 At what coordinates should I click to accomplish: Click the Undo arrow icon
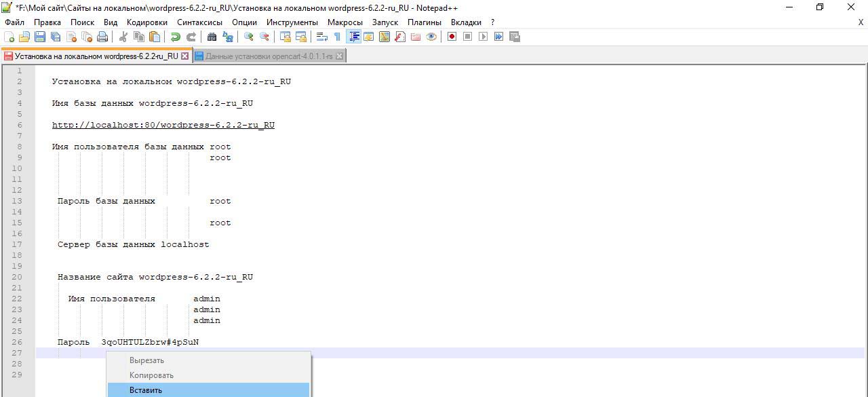pyautogui.click(x=175, y=37)
